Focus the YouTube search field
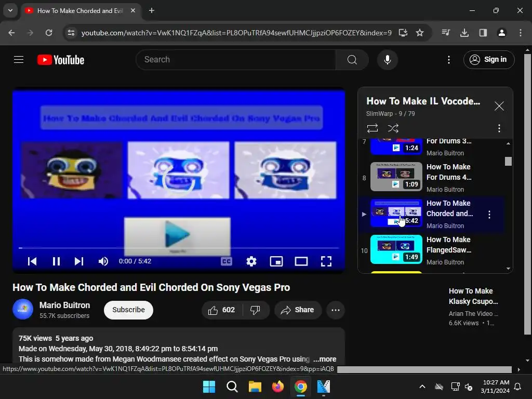 coord(236,60)
